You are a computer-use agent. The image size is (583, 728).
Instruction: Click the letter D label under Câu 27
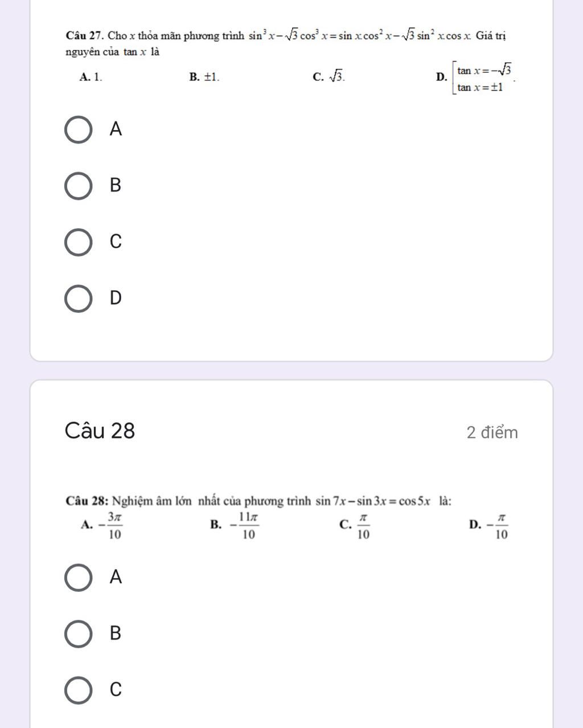tap(116, 298)
